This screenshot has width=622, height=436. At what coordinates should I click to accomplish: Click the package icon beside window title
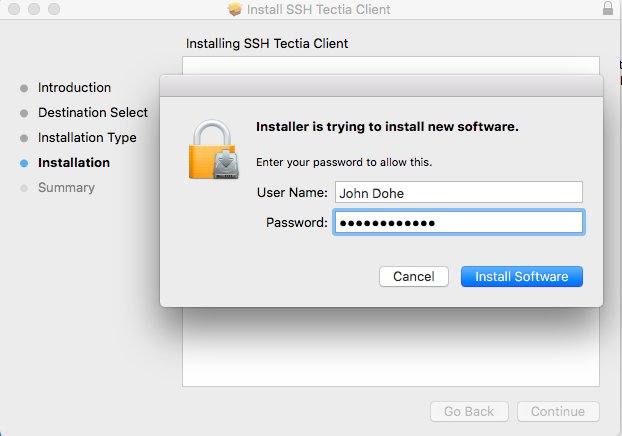[x=234, y=9]
